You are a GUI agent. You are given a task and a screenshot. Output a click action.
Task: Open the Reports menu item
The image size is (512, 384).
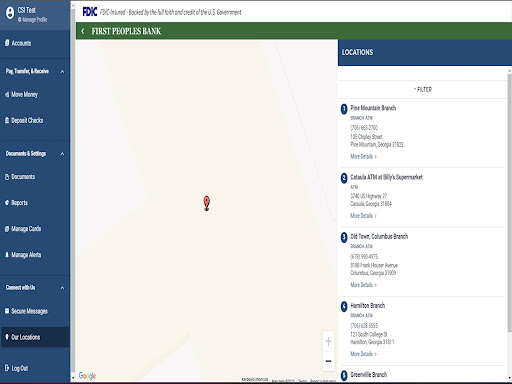[35, 203]
